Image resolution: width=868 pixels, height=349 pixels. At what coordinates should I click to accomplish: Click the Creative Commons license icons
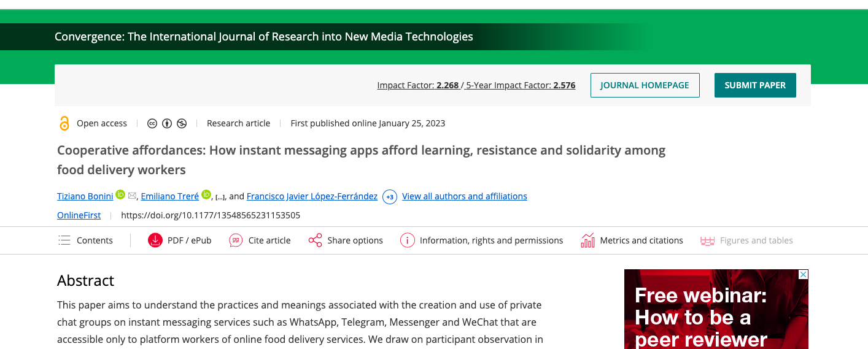pos(167,123)
